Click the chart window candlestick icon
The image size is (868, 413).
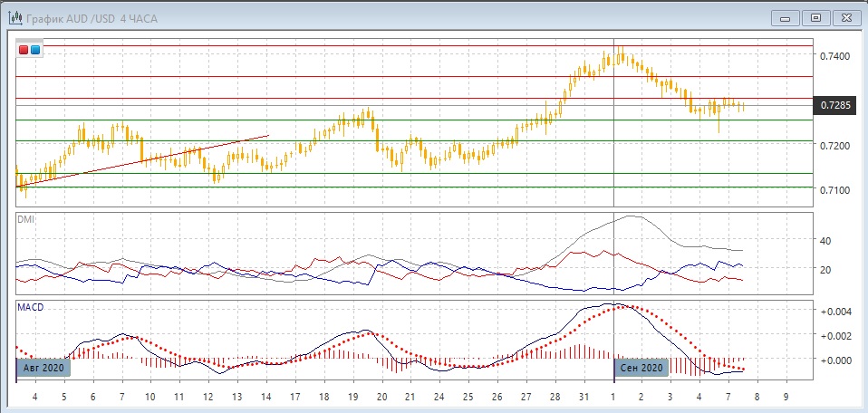click(15, 17)
